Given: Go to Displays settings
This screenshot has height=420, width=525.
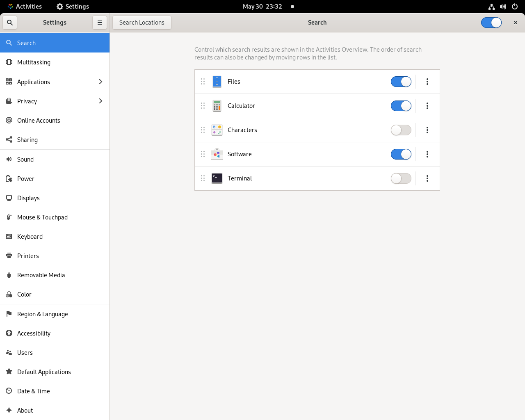Looking at the screenshot, I should pyautogui.click(x=55, y=198).
